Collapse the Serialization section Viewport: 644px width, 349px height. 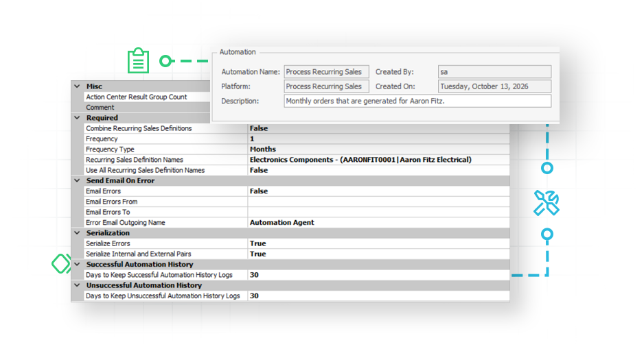tap(77, 232)
